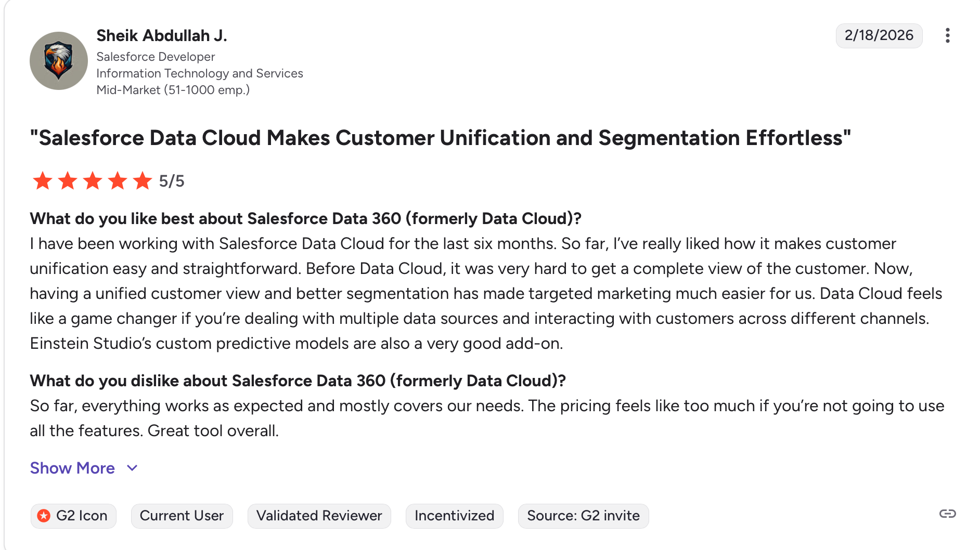Click the Source: G2 invite tag
This screenshot has width=980, height=550.
pyautogui.click(x=583, y=516)
